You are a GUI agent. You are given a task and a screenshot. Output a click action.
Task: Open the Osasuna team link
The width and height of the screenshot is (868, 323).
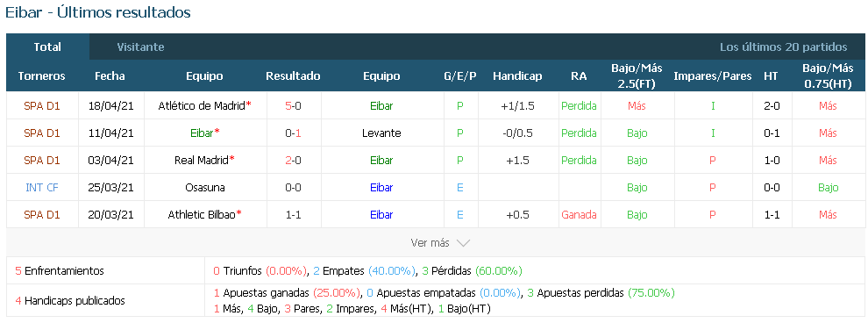click(205, 187)
